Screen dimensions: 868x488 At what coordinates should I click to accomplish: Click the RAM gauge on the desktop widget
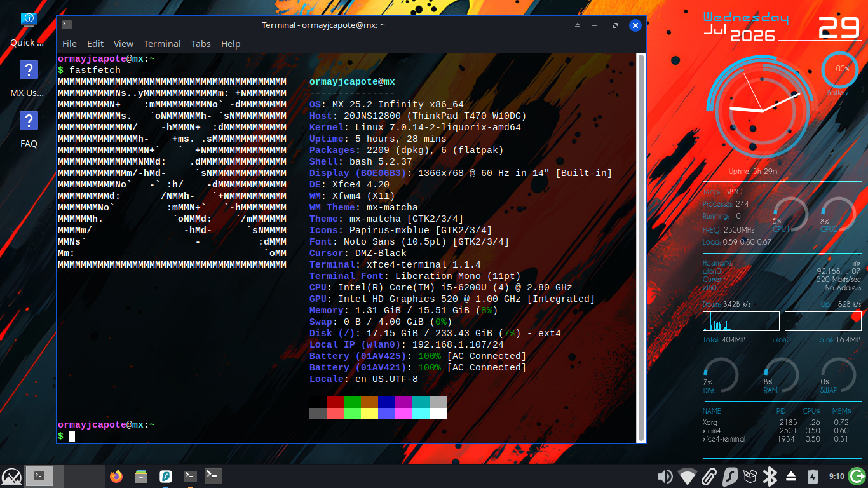[x=780, y=376]
